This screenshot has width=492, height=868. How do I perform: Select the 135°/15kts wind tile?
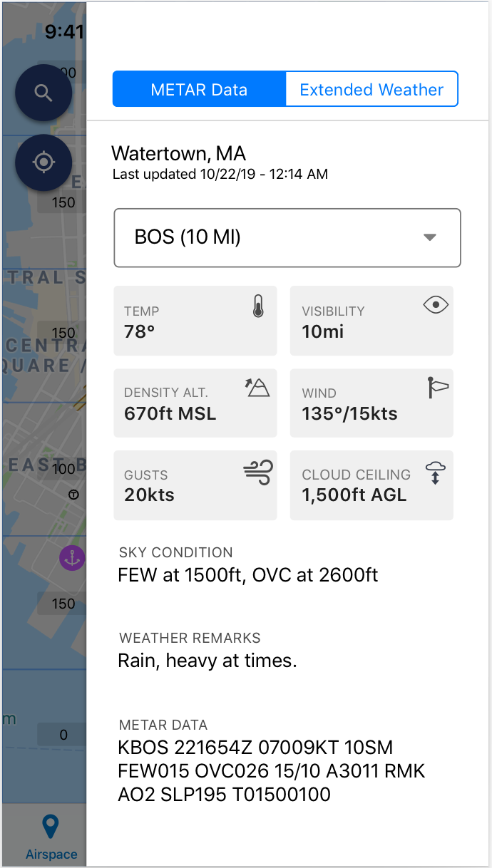coord(371,403)
